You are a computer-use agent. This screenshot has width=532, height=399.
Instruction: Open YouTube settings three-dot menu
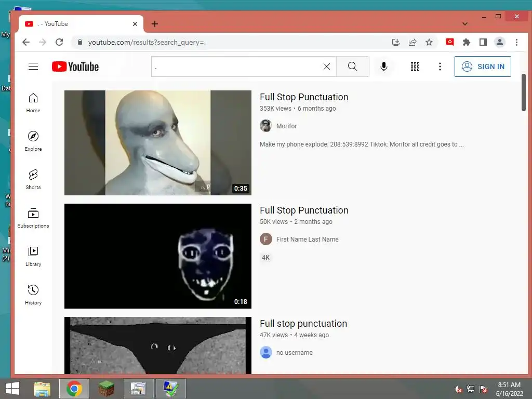440,66
